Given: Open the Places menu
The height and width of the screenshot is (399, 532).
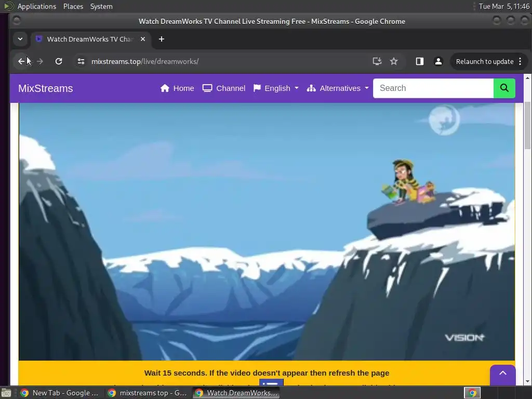Looking at the screenshot, I should [x=73, y=6].
